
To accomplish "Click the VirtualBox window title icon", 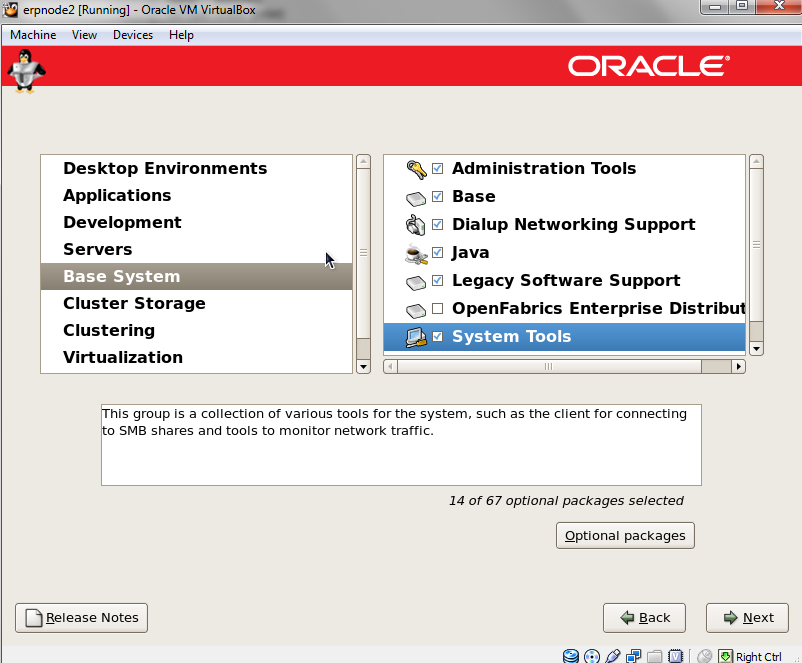I will (10, 9).
